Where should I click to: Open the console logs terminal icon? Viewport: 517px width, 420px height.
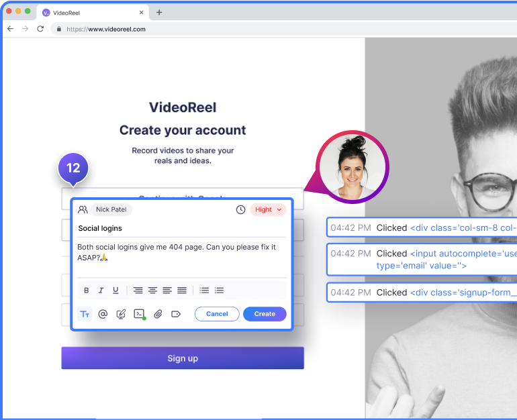tap(139, 314)
